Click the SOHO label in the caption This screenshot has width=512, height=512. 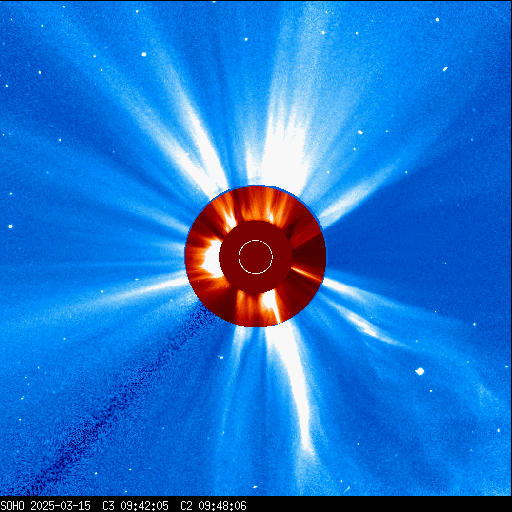tap(12, 506)
